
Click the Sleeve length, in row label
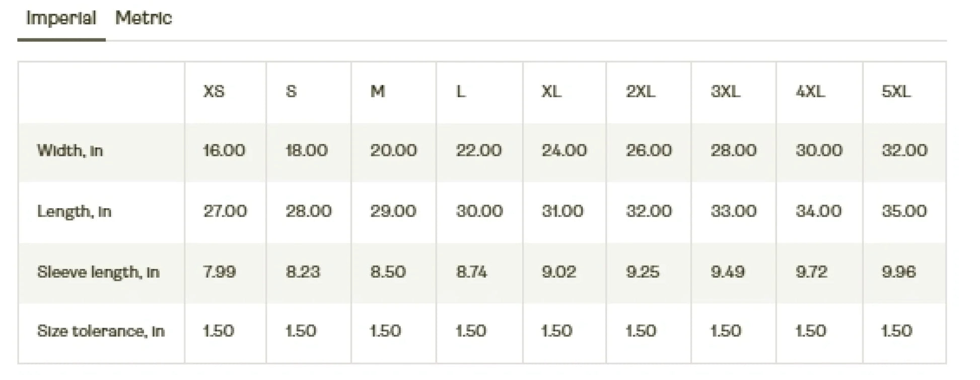click(98, 272)
